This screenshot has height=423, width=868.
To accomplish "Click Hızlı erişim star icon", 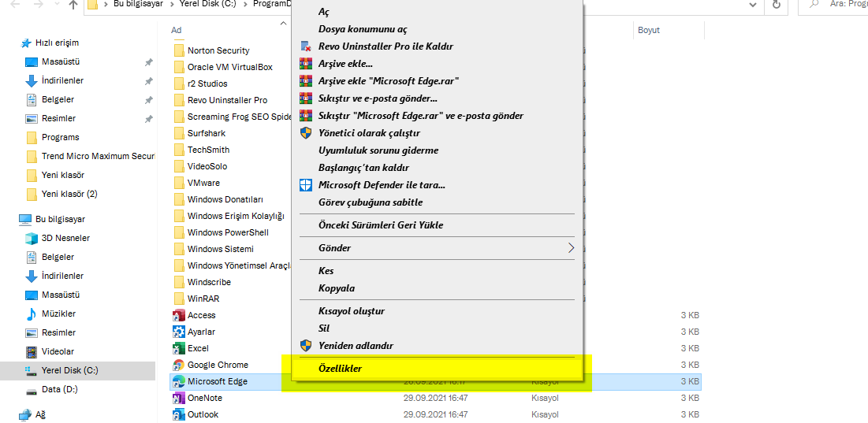I will point(25,43).
